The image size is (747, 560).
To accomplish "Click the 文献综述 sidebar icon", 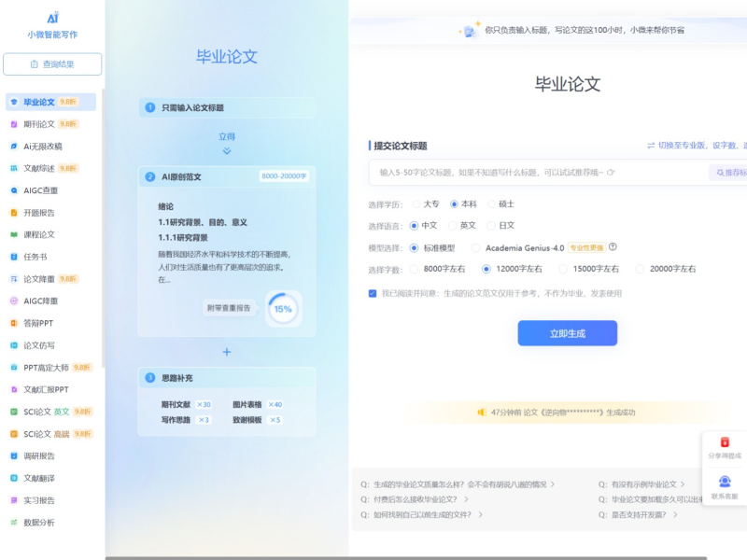I will (x=14, y=168).
